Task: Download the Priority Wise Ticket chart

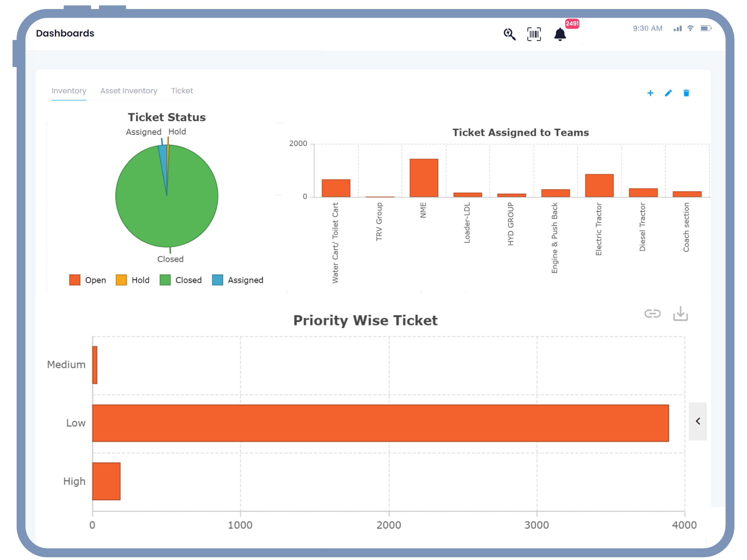Action: (680, 314)
